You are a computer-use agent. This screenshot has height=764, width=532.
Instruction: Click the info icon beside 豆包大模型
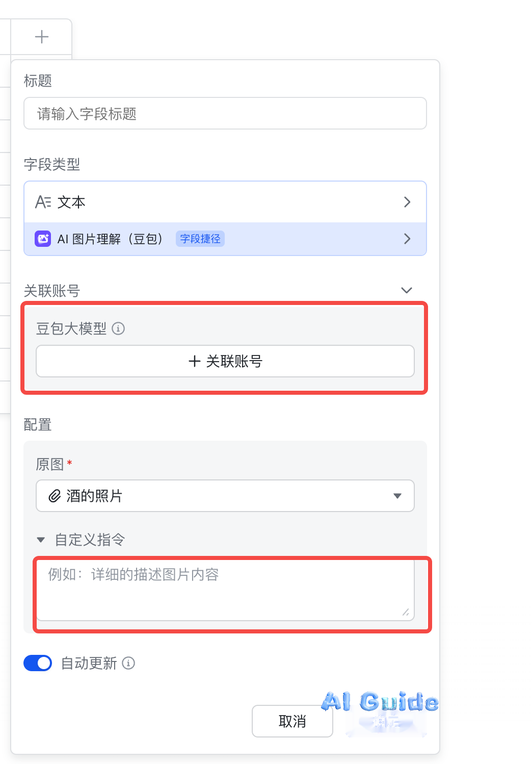coord(118,328)
